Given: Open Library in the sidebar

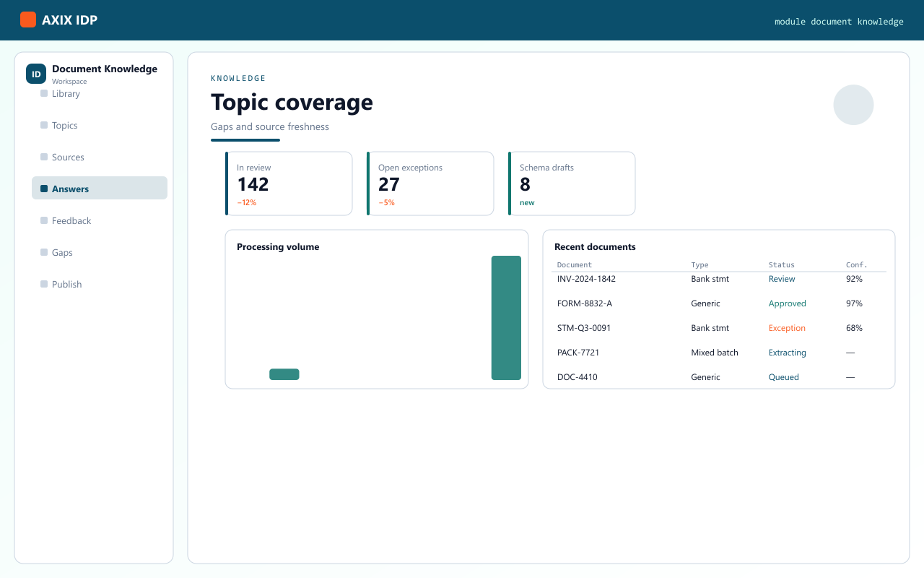Looking at the screenshot, I should [100, 94].
